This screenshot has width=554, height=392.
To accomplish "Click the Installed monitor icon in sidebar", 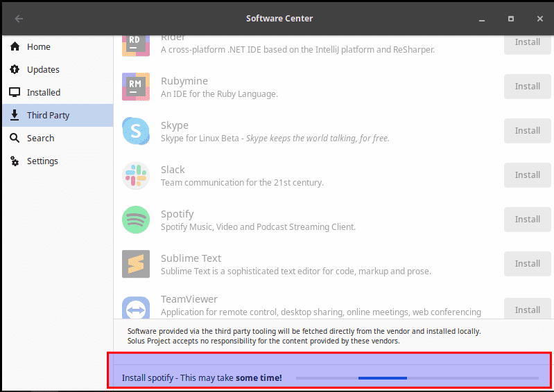I will [x=15, y=92].
